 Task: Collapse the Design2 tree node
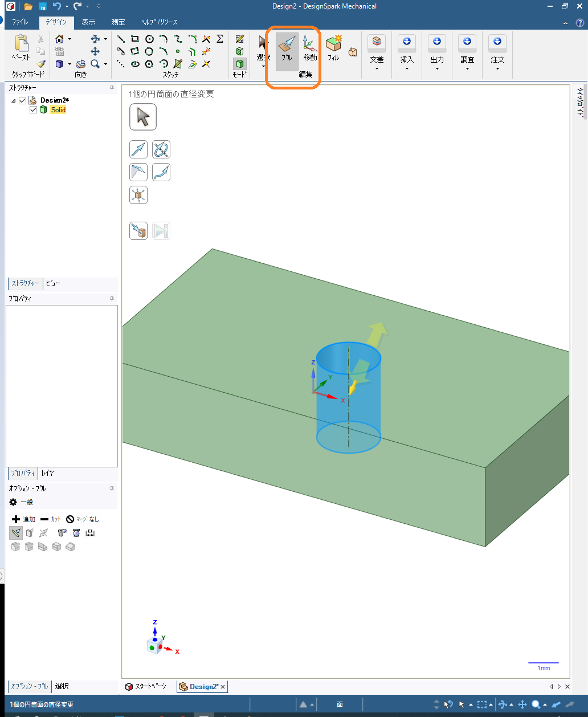(x=14, y=100)
